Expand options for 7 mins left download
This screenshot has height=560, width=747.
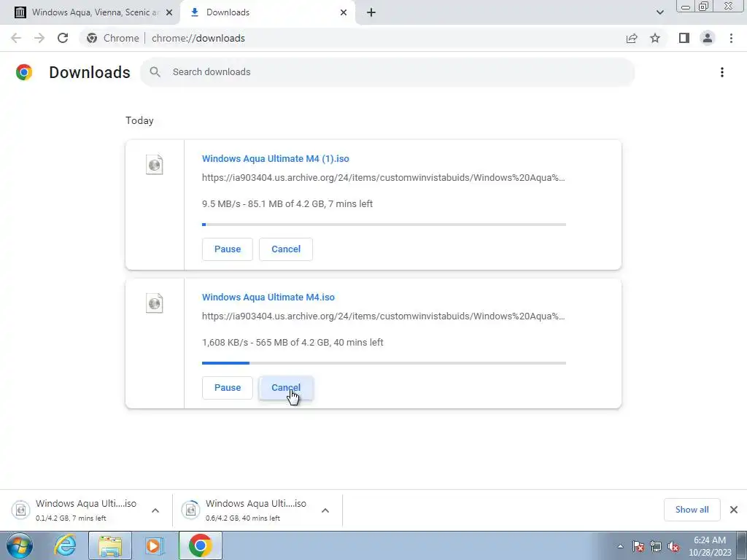155,510
